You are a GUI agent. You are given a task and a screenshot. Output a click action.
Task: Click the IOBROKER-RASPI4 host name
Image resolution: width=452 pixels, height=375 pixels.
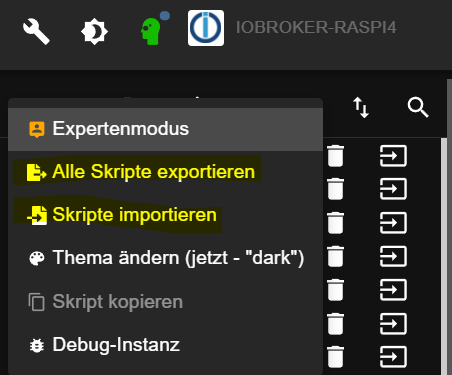[316, 27]
